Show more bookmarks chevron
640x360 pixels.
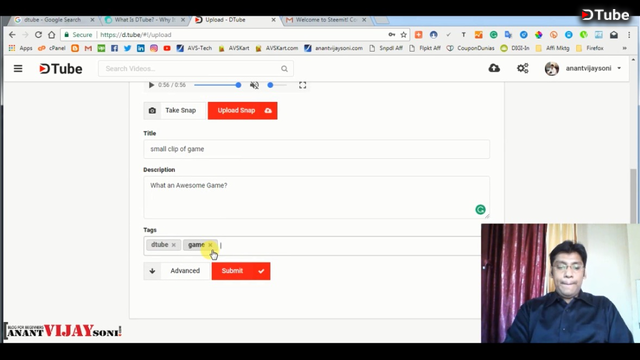pos(624,48)
